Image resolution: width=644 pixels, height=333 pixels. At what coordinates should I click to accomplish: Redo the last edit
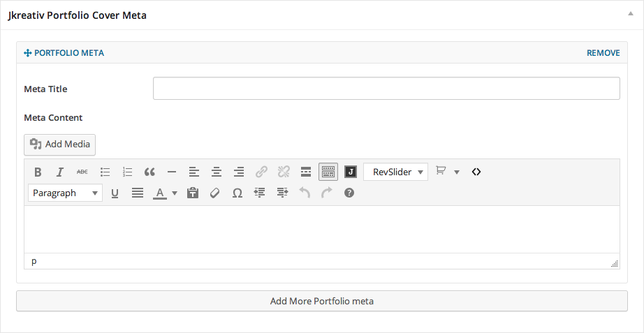click(x=326, y=193)
